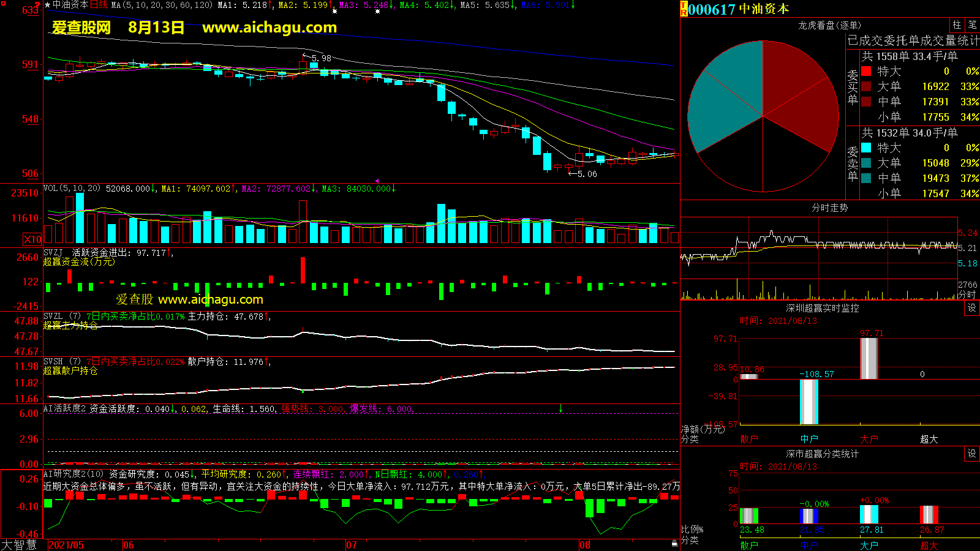Click the lock icon at timeline's right end
980x551 pixels.
[674, 543]
